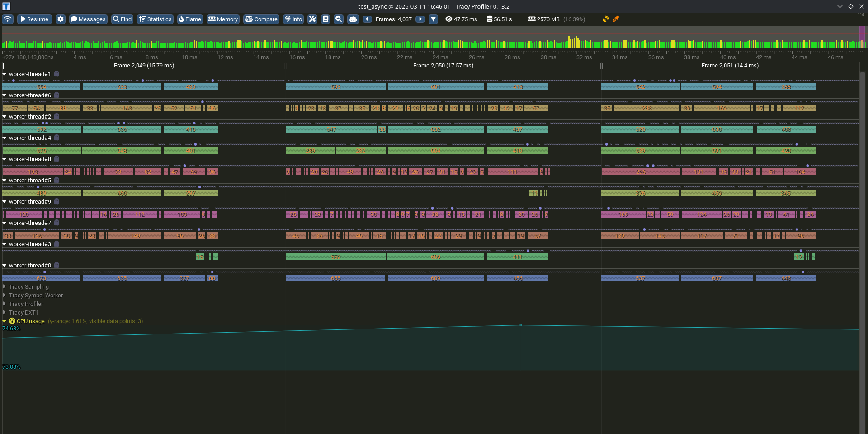Screen dimensions: 868x434
Task: Click the CPU usage plot icon
Action: [x=12, y=321]
